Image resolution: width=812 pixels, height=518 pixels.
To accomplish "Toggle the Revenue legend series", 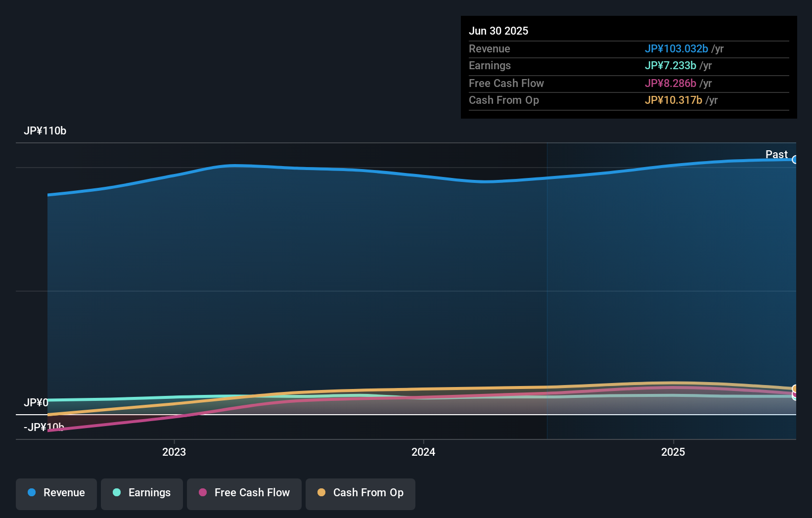I will click(56, 494).
